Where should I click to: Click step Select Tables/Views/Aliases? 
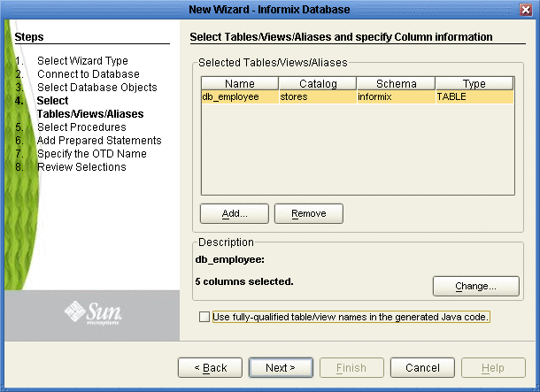click(90, 107)
